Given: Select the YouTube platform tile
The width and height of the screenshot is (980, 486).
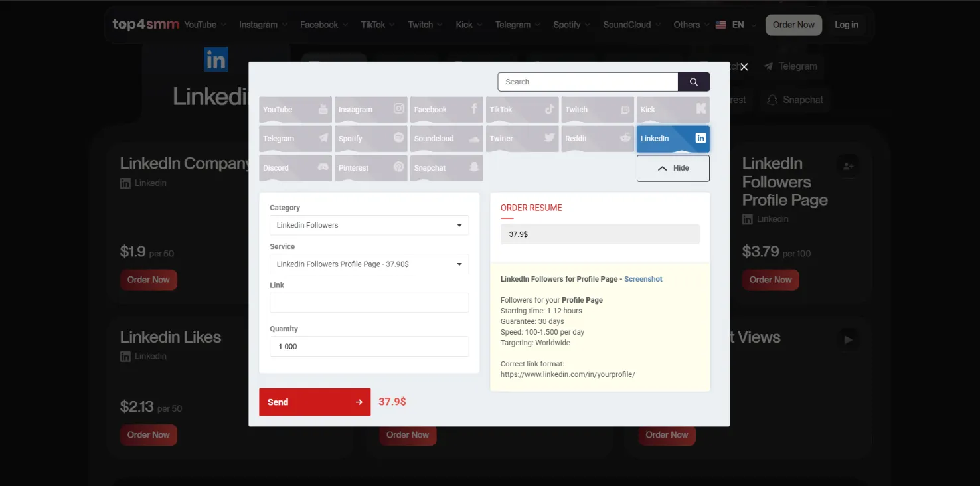Looking at the screenshot, I should (x=295, y=110).
